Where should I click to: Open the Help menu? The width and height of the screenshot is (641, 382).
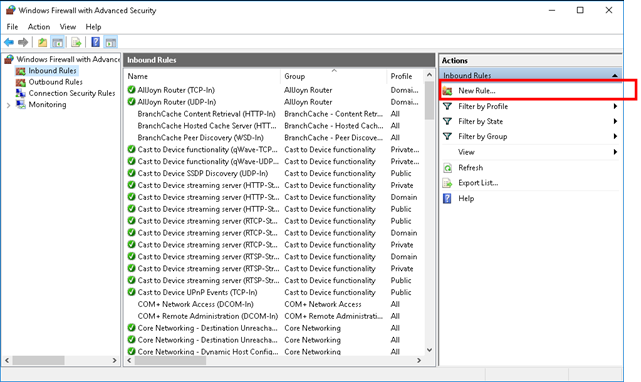93,27
